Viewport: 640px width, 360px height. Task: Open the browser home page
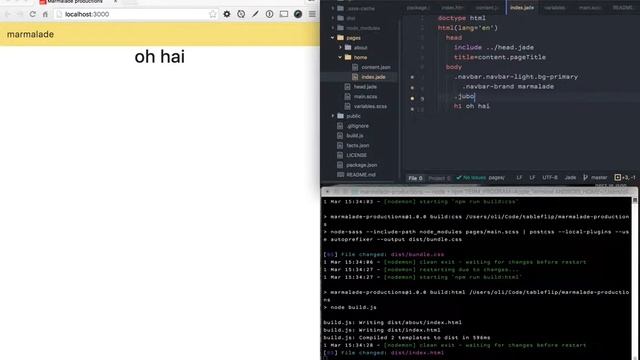(45, 14)
